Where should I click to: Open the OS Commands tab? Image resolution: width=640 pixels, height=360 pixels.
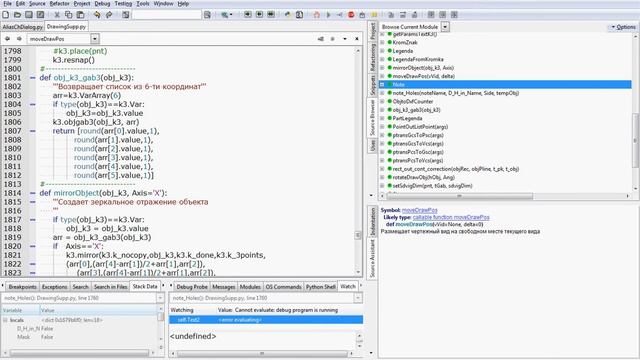point(283,287)
